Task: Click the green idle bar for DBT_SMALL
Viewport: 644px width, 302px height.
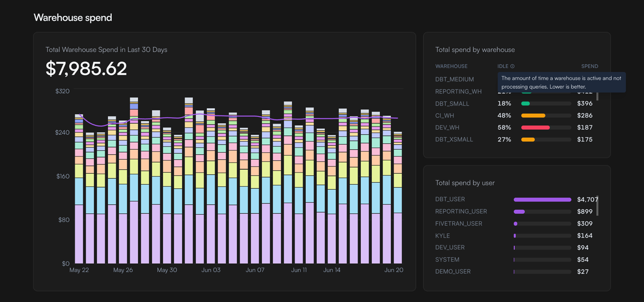Action: tap(525, 104)
